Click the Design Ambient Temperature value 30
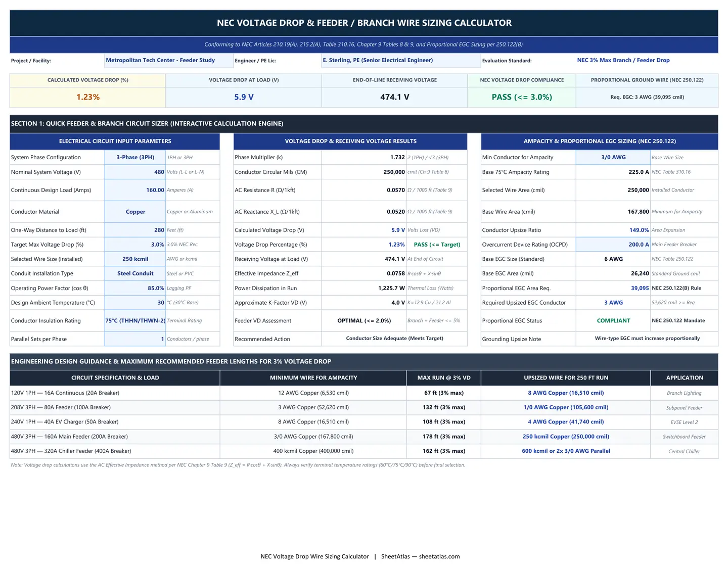The image size is (728, 569). tap(135, 303)
